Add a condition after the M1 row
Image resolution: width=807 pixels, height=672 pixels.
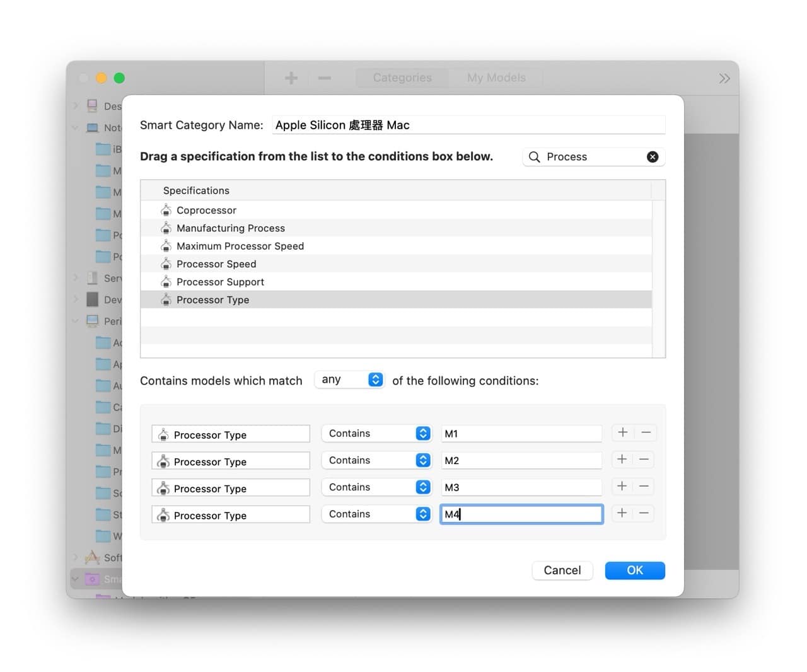622,432
